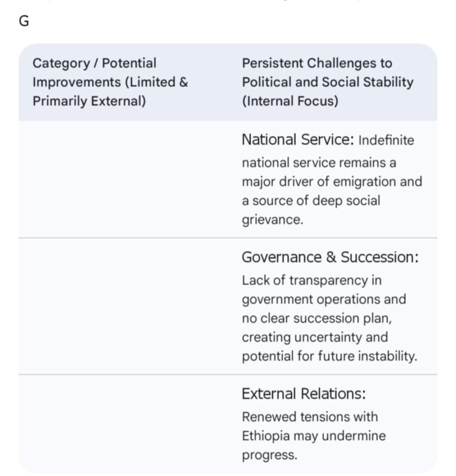Click "(Internal Focus)" in the table header
Screen dimensions: 456x476
click(x=290, y=101)
